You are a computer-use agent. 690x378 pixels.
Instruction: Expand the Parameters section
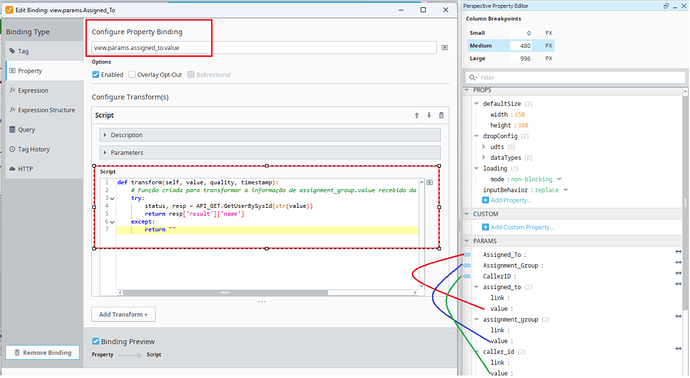click(270, 153)
